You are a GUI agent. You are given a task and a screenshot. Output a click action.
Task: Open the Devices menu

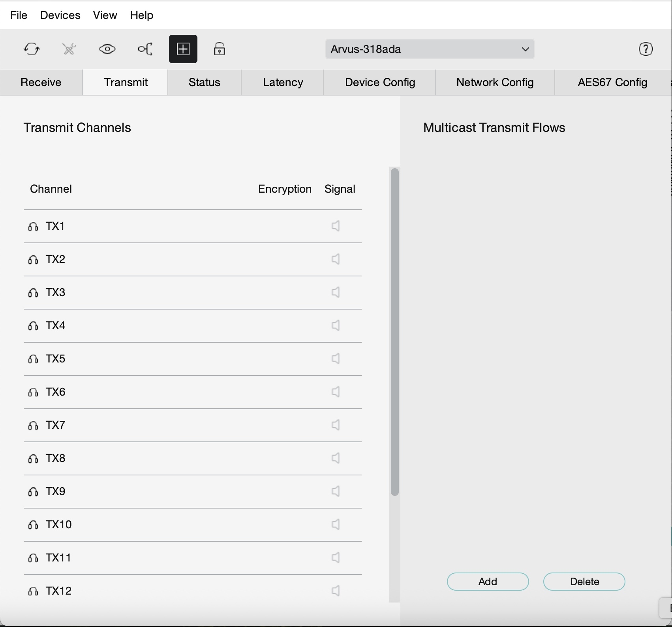coord(60,15)
